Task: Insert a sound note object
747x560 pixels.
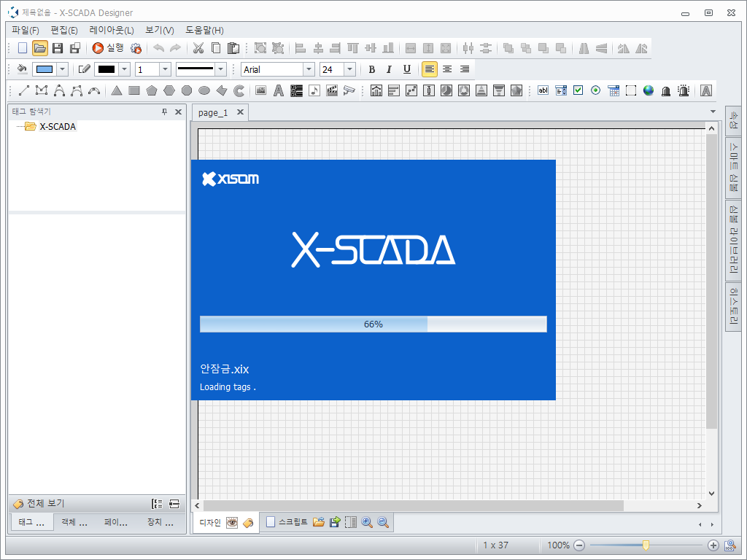Action: [314, 90]
